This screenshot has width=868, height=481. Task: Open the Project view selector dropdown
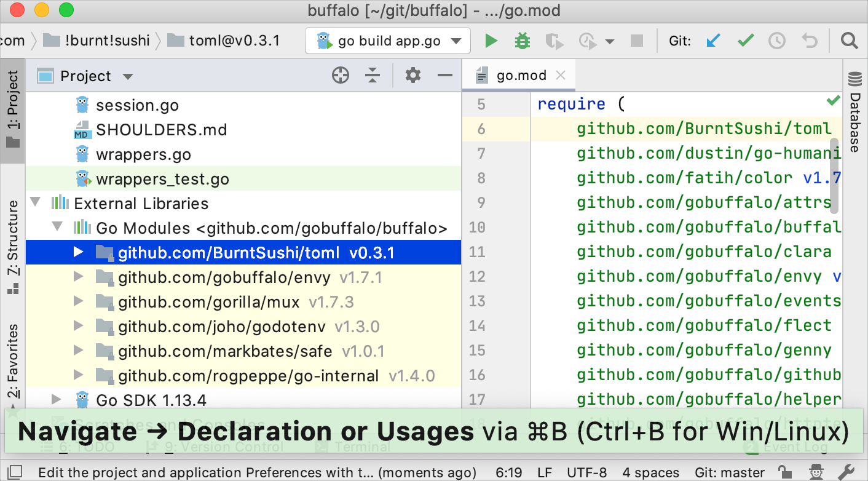point(128,75)
